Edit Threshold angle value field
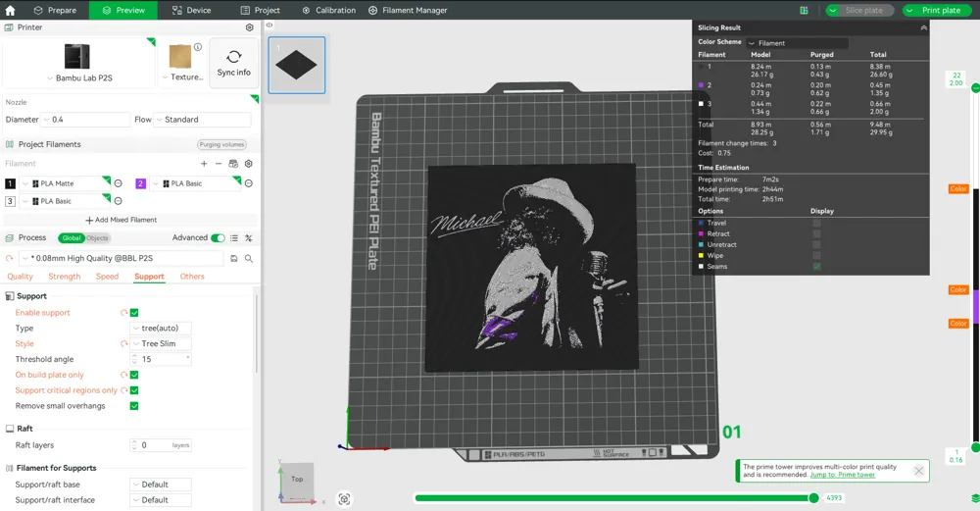The width and height of the screenshot is (980, 511). [x=161, y=359]
